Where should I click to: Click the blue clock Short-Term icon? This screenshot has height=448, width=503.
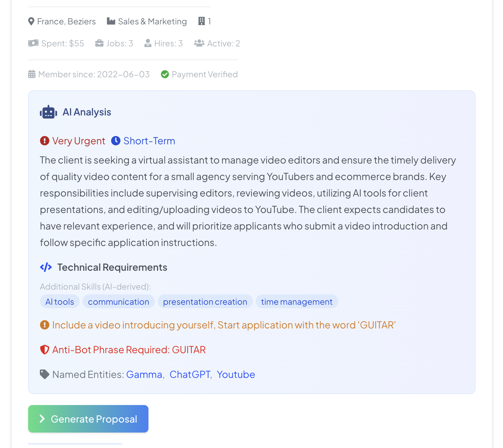(x=116, y=141)
